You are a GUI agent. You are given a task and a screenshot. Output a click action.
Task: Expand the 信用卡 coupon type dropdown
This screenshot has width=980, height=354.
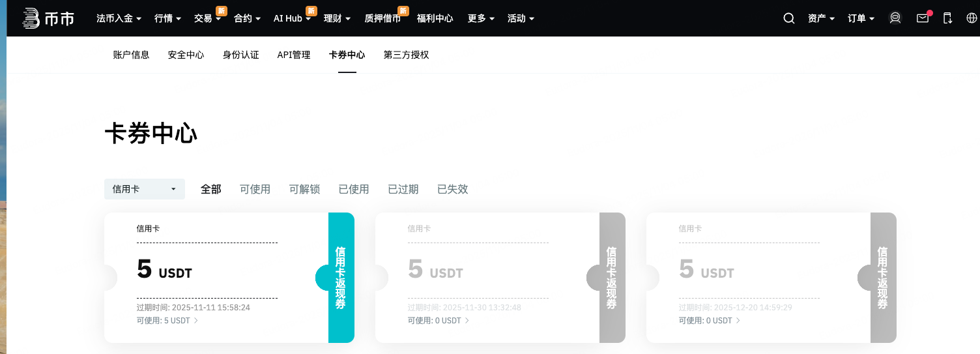click(x=144, y=189)
